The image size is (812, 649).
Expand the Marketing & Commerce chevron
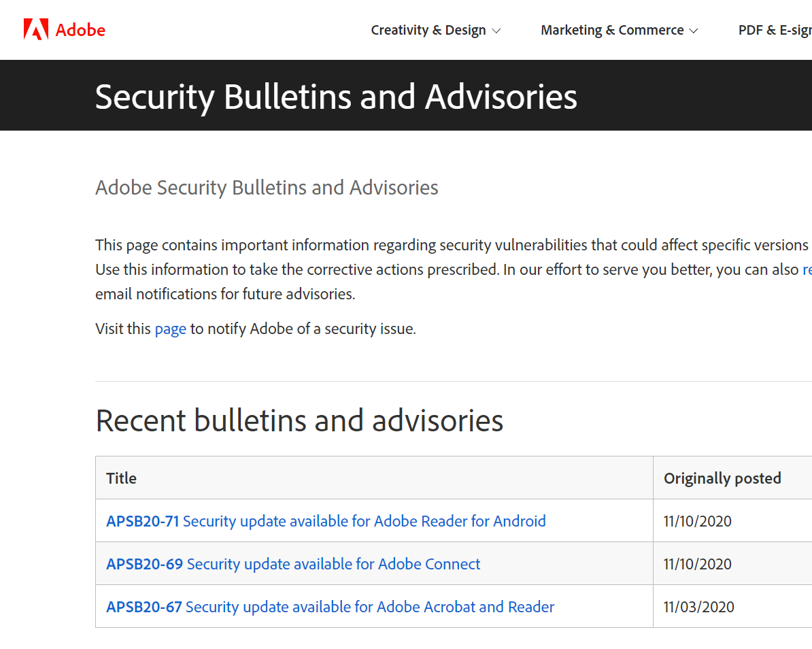[x=694, y=31]
